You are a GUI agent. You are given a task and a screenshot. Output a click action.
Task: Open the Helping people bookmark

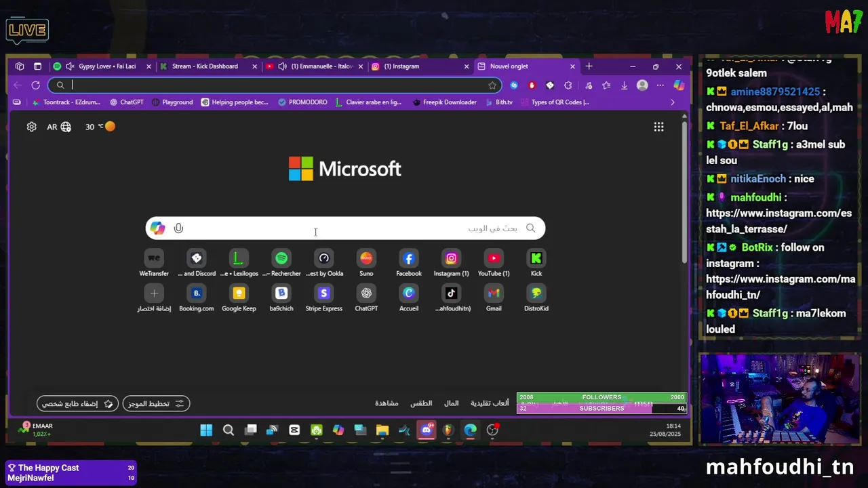235,102
